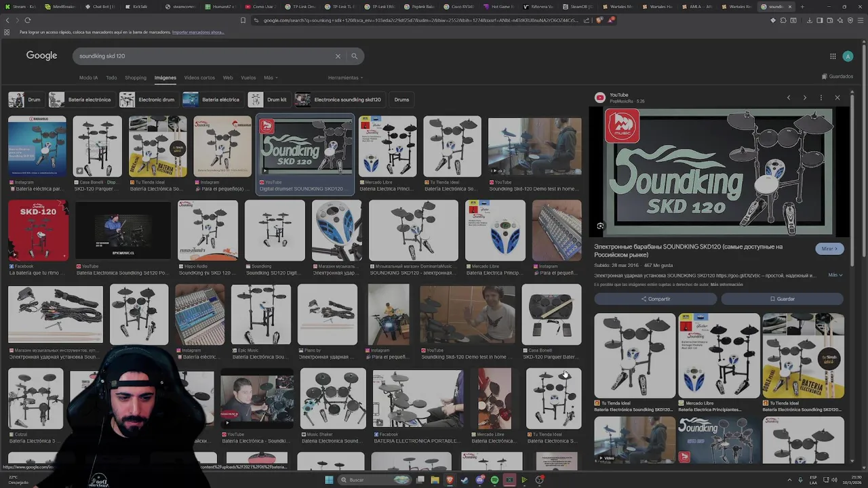This screenshot has width=868, height=488.
Task: Click the Mirar button
Action: 829,249
